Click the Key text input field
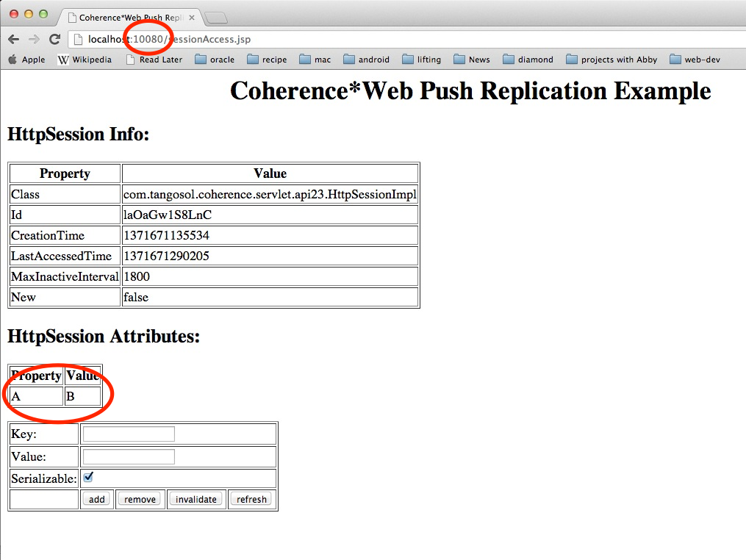Viewport: 746px width, 560px height. [x=129, y=434]
